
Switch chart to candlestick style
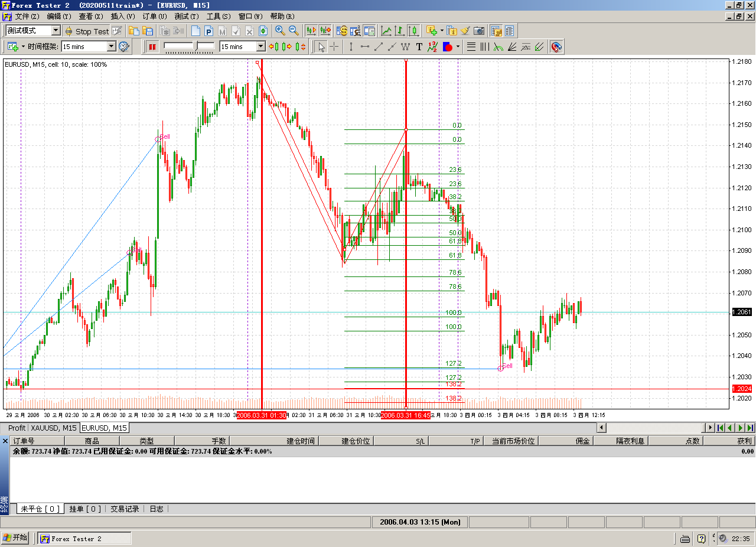413,31
